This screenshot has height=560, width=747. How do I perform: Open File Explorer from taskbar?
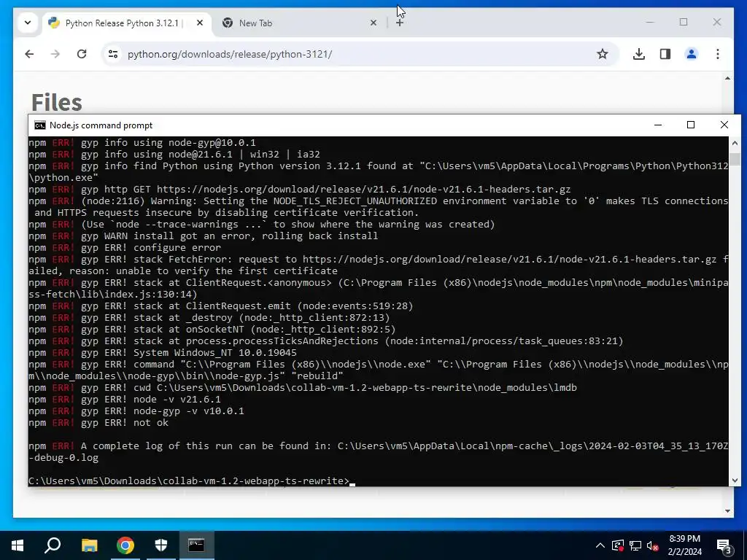(x=89, y=545)
